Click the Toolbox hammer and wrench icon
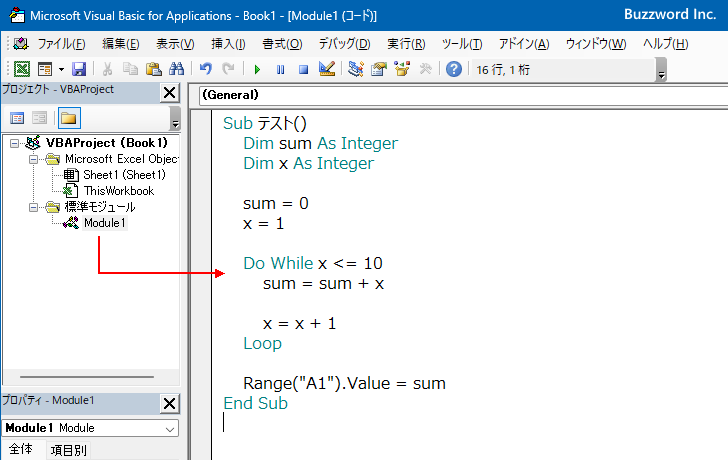 click(425, 69)
